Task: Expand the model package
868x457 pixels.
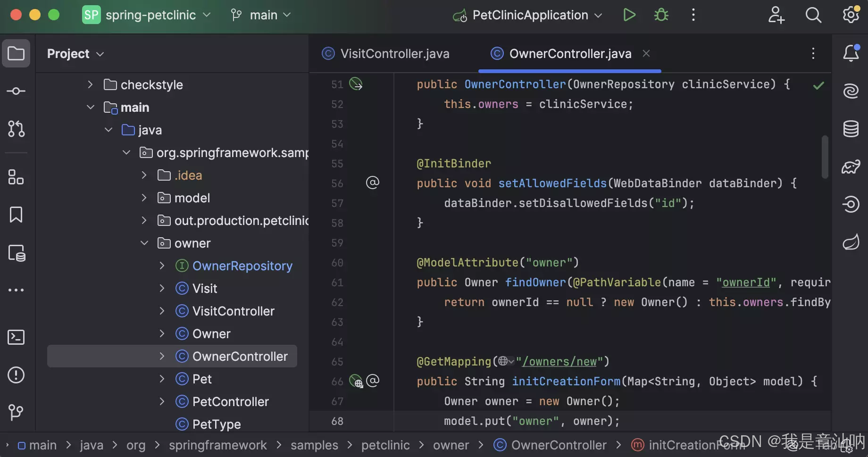Action: click(x=144, y=198)
